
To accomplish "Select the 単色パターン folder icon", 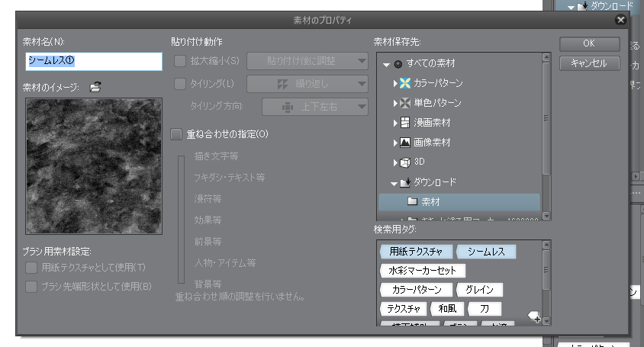I will pos(404,102).
